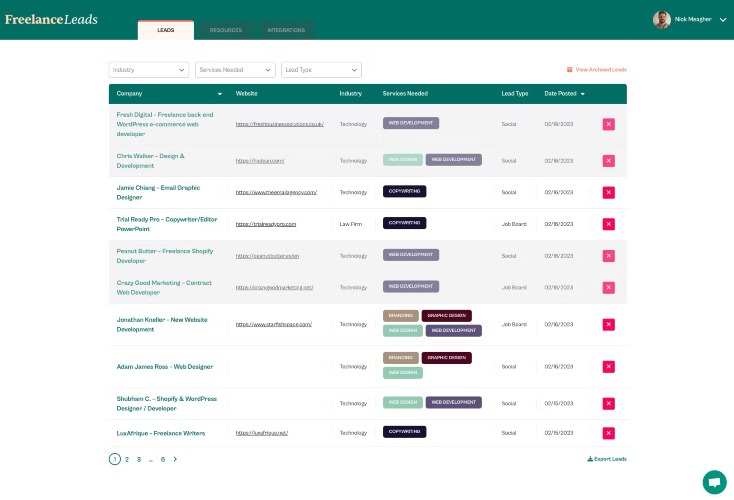Expand the user account menu chevron
The height and width of the screenshot is (500, 734).
pyautogui.click(x=723, y=20)
